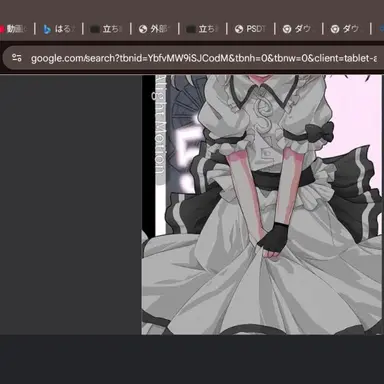This screenshot has height=384, width=384.
Task: Select the ダウ tab directly after PSDT tab
Action: 298,29
